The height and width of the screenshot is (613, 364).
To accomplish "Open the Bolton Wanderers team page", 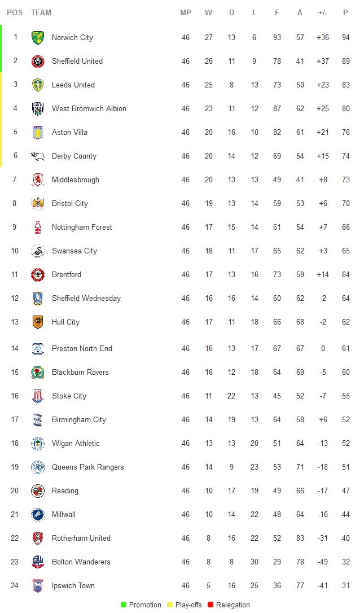I will (81, 562).
